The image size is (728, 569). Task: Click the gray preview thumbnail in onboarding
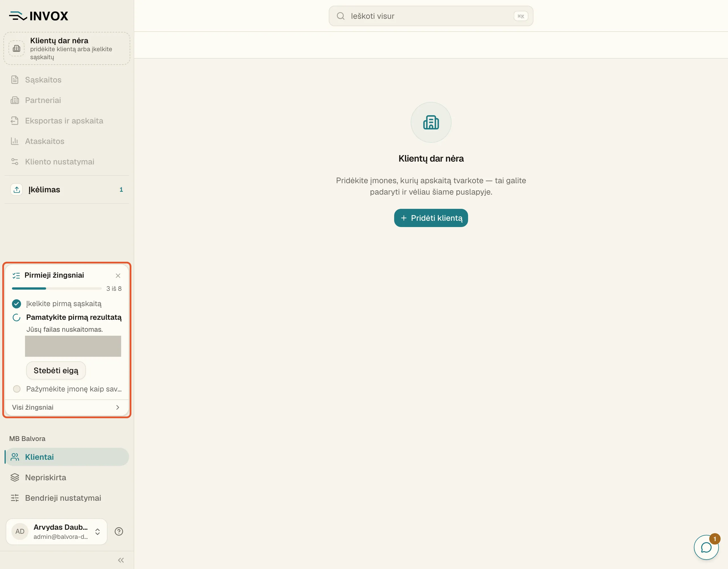coord(73,346)
